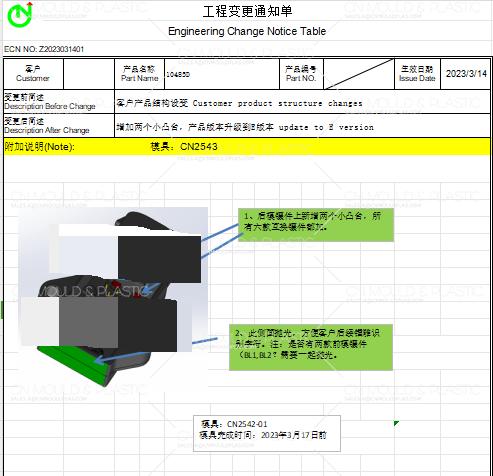Click the CN2542-01 mould text box
Viewport: 493px width, 476px height.
267,433
